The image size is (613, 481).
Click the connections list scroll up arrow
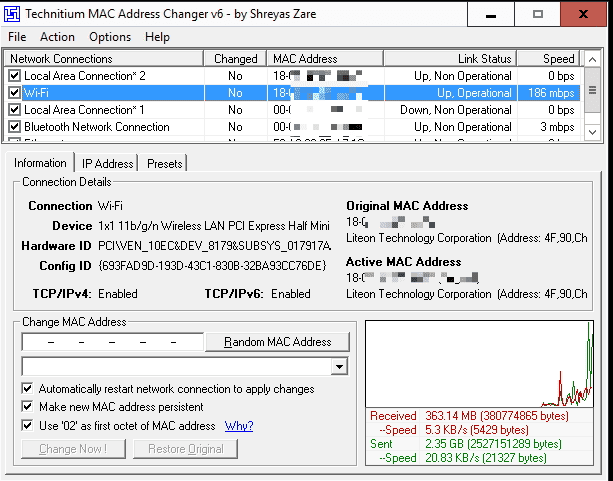pos(592,59)
